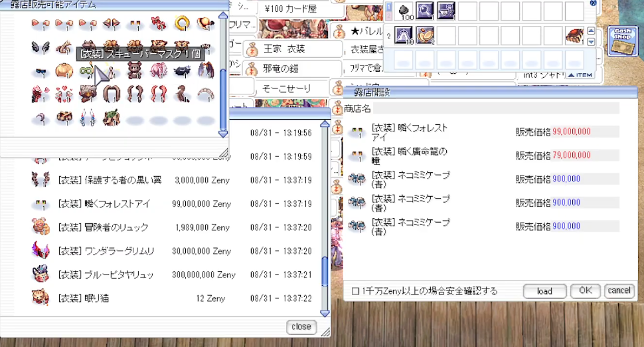Edit the 79,000,000 price field
This screenshot has height=347, width=644.
point(585,156)
